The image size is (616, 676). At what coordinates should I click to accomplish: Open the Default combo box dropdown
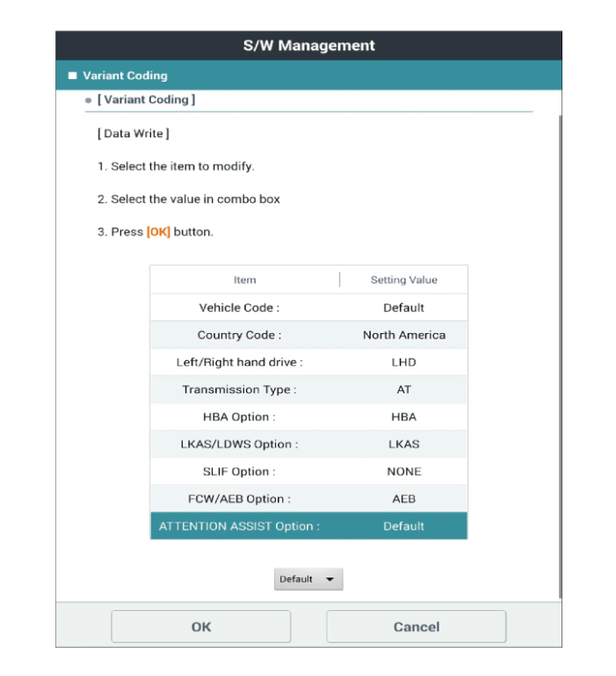click(308, 579)
